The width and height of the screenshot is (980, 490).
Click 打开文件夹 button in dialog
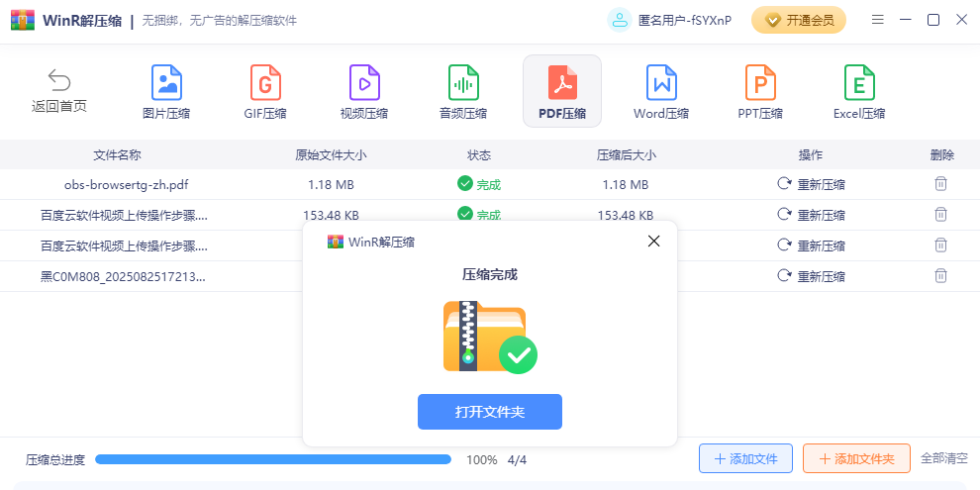coord(490,412)
